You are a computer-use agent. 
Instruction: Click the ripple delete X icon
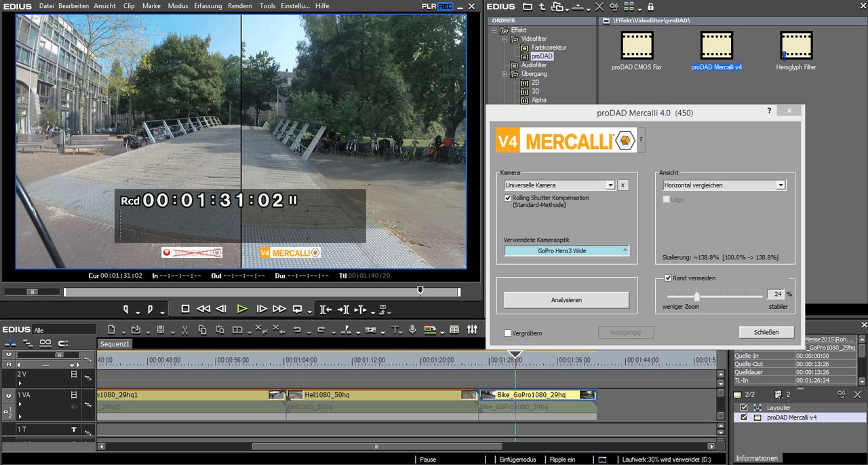click(x=277, y=330)
